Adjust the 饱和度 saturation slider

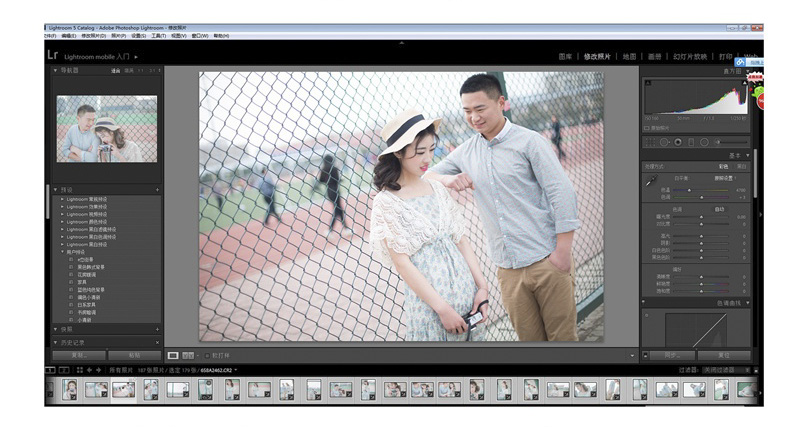pyautogui.click(x=702, y=291)
